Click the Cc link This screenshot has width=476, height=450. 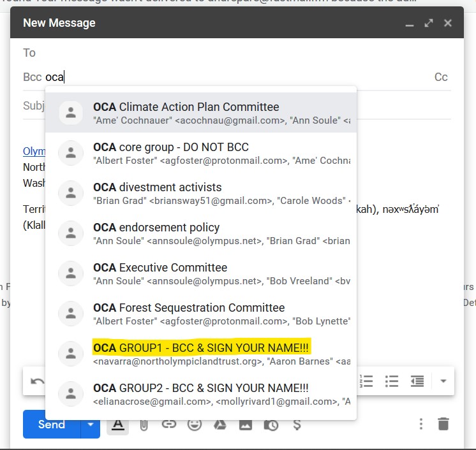[x=441, y=77]
